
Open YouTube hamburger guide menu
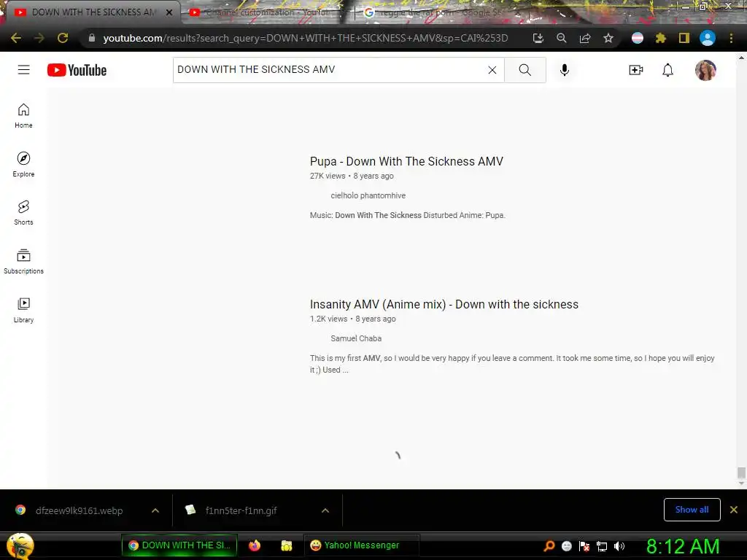click(x=24, y=70)
